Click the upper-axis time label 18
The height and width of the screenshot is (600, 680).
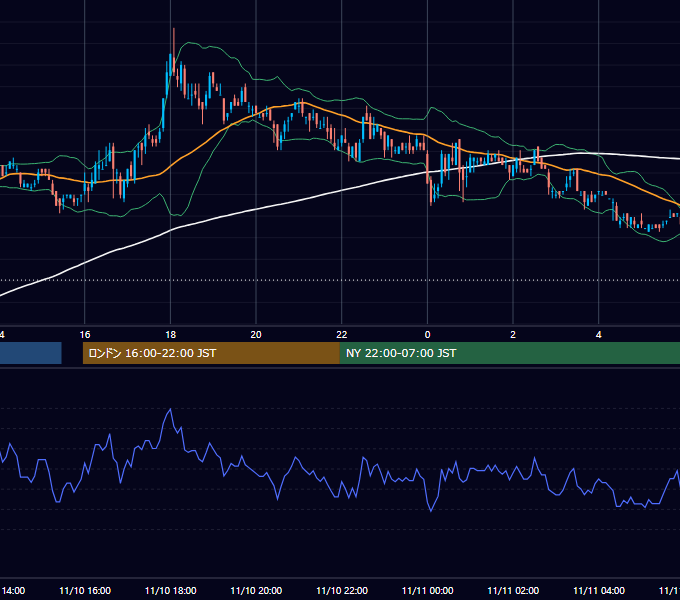point(171,335)
